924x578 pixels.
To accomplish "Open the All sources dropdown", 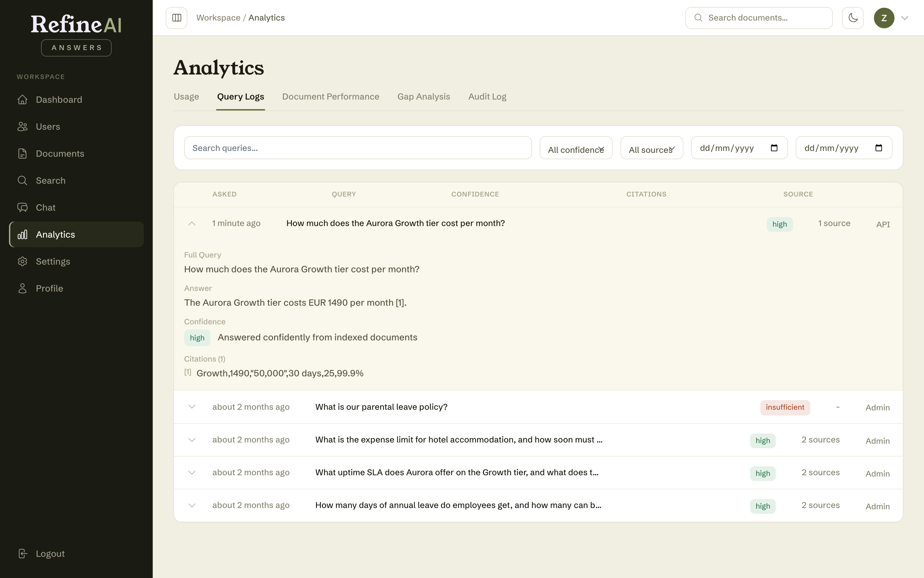I will point(651,148).
